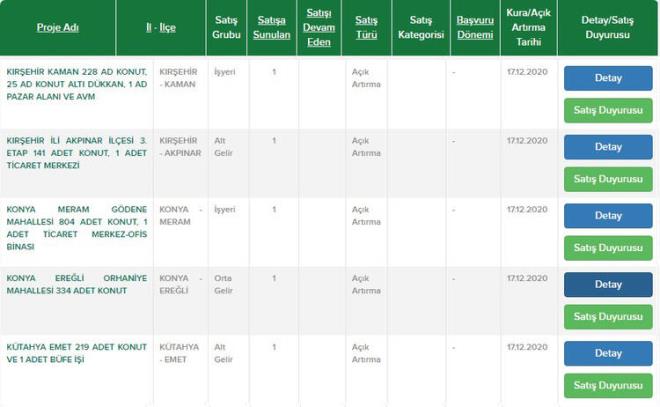Screen dimensions: 660x407
Task: View Satış Duyurusu for Kırşehir Akpınar project
Action: point(608,180)
